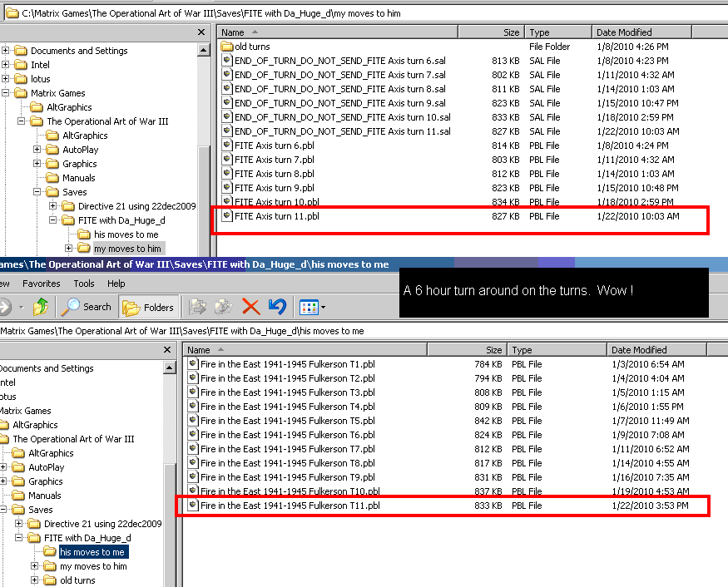Click lower tree scrollbar up arrow
The image size is (728, 587).
(170, 367)
